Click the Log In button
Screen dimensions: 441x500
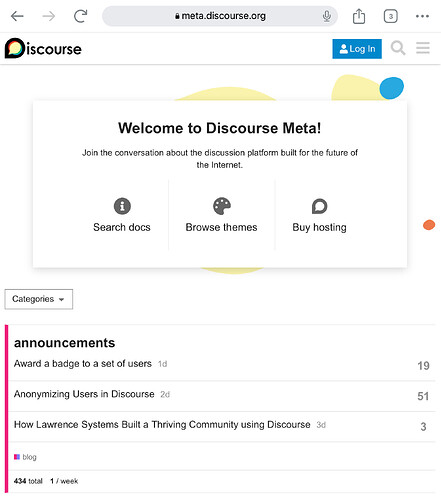click(357, 49)
